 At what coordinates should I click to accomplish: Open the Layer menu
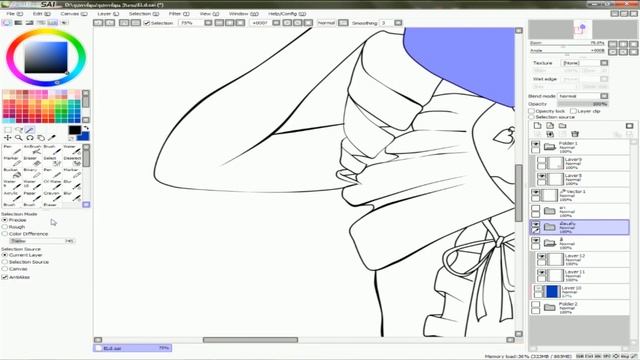tap(108, 13)
